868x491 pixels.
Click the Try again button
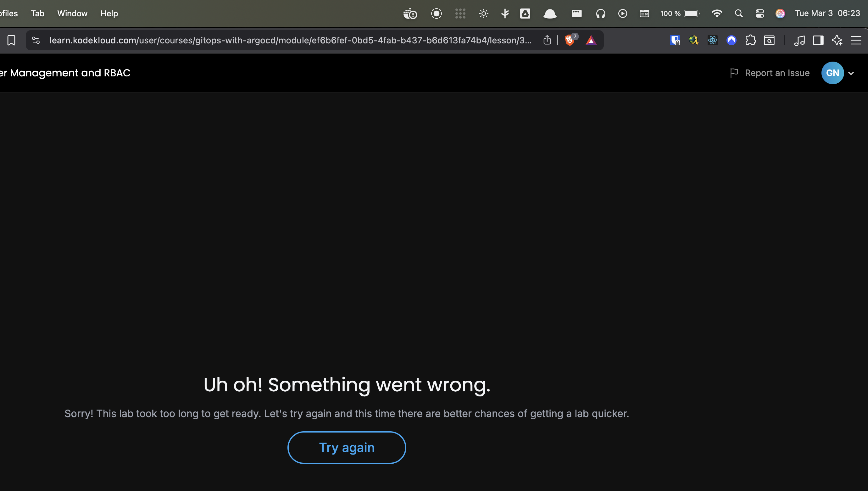tap(347, 448)
